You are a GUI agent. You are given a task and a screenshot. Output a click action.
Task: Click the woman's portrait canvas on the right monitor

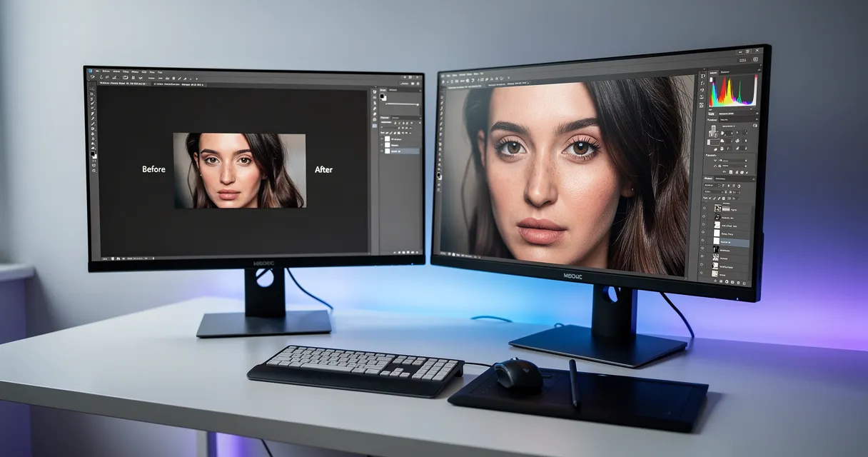(x=567, y=175)
